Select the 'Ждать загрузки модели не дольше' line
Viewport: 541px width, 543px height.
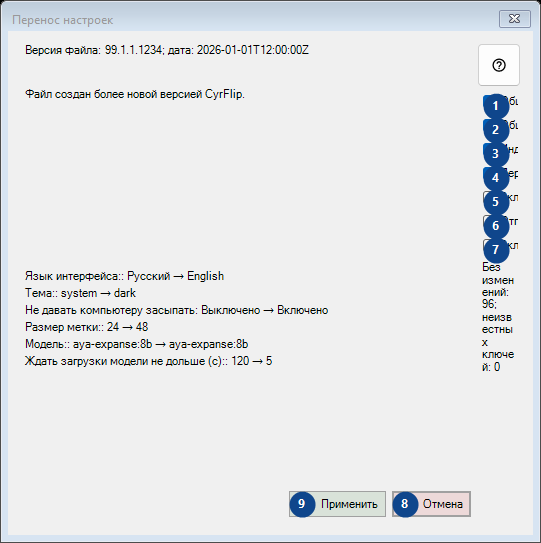pyautogui.click(x=148, y=361)
